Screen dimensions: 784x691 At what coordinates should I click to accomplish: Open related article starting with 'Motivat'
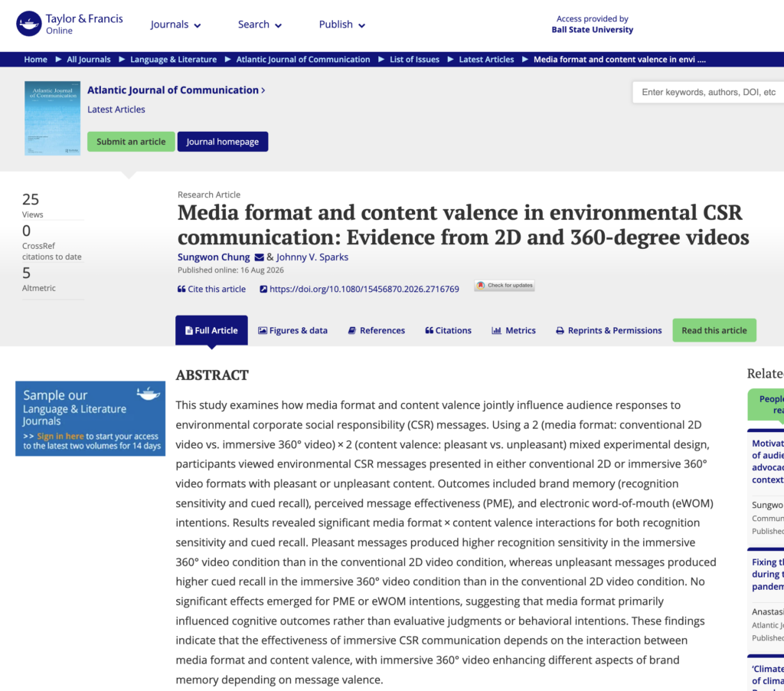(x=767, y=461)
